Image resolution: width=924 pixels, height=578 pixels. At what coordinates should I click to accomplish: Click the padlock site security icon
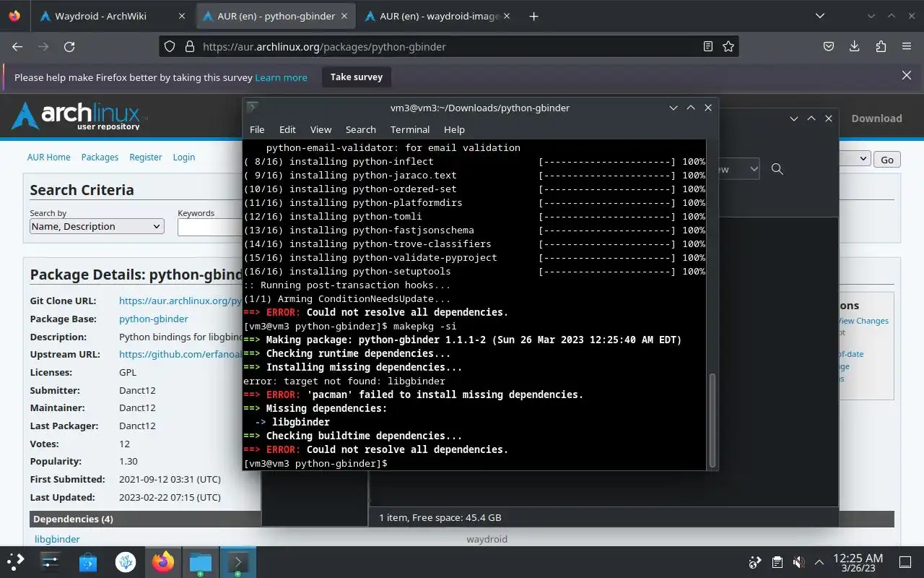pyautogui.click(x=190, y=46)
